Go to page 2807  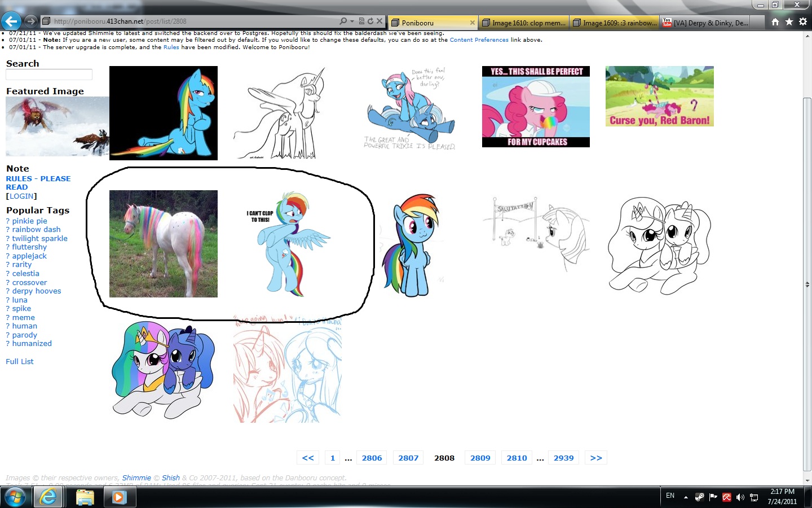408,458
